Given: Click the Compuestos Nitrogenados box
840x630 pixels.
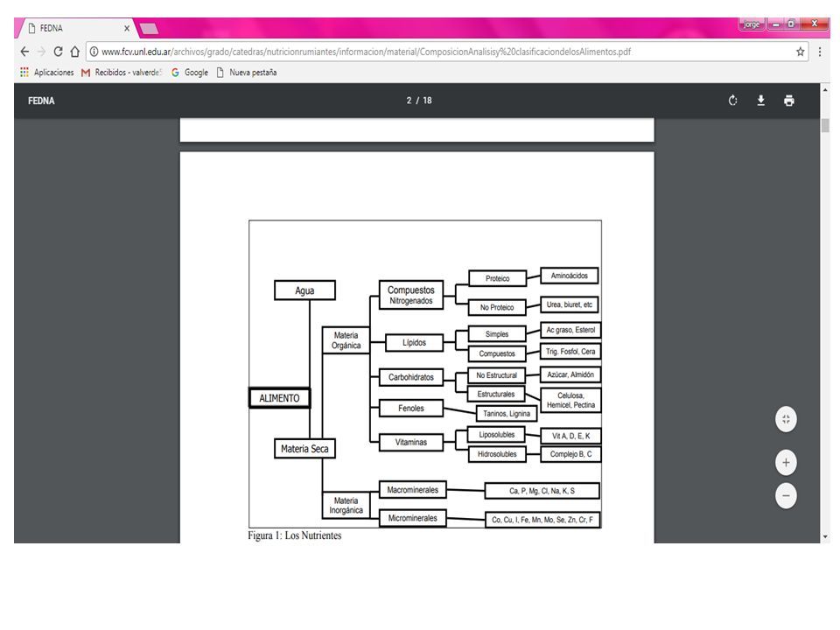Looking at the screenshot, I should pos(411,295).
